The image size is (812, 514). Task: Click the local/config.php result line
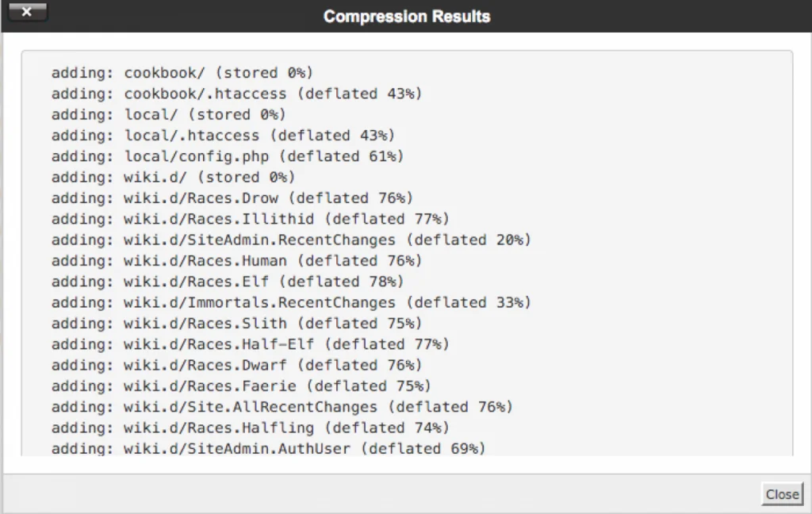(228, 156)
